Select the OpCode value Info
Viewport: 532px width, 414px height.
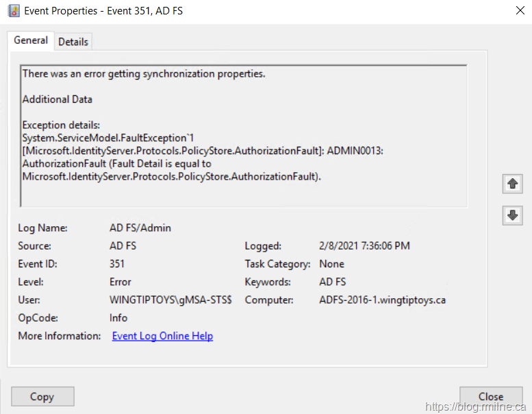coord(118,318)
